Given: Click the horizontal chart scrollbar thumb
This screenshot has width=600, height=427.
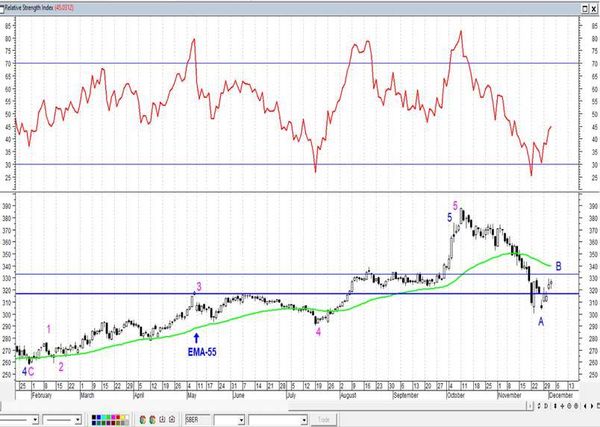Looking at the screenshot, I should click(530, 406).
